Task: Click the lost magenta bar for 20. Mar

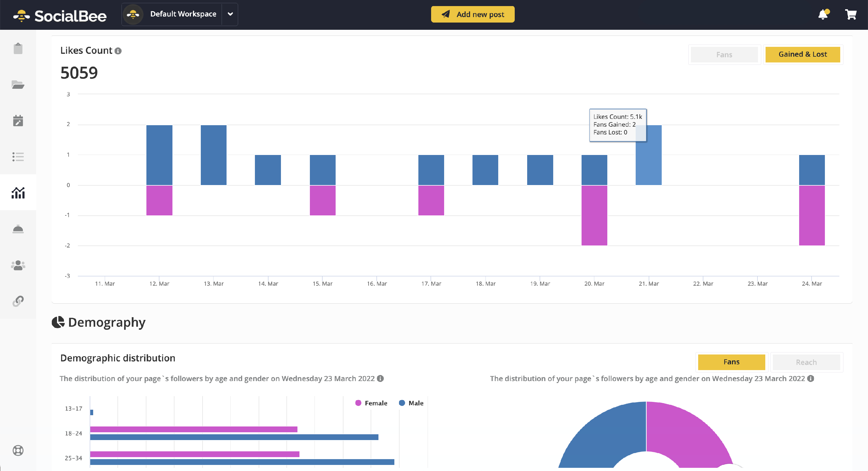Action: [594, 215]
